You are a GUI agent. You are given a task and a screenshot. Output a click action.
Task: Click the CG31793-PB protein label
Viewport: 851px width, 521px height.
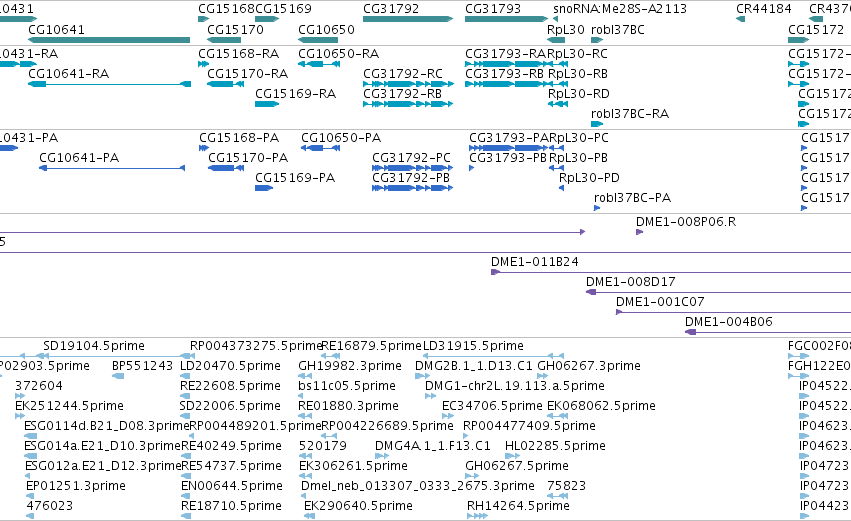click(508, 157)
